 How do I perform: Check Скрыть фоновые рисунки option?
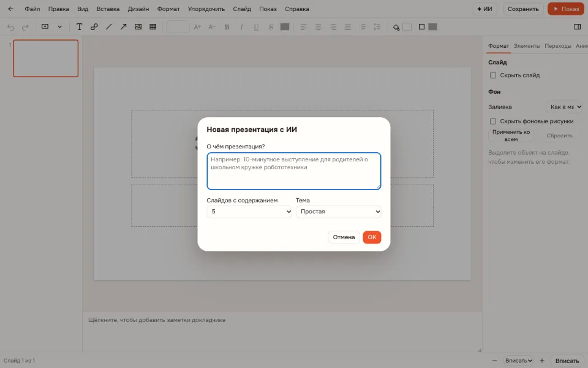[492, 121]
